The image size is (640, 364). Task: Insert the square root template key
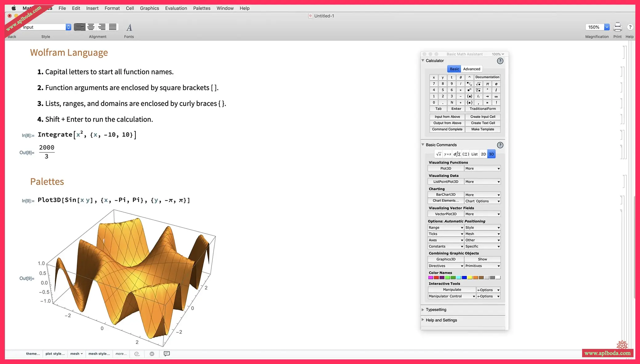tap(478, 84)
